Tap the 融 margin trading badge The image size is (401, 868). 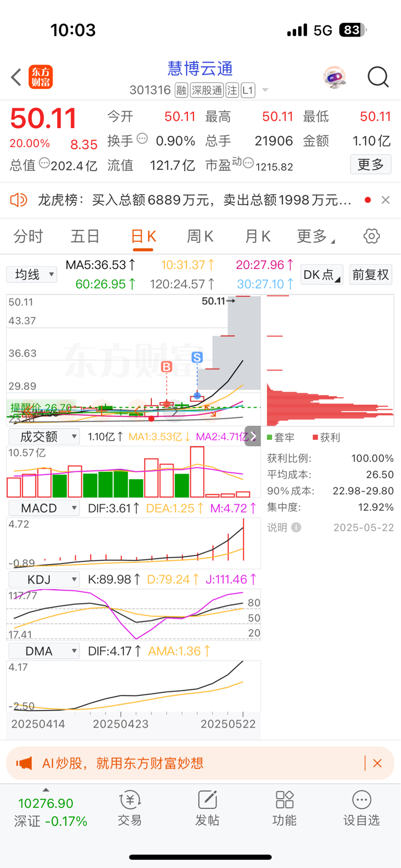181,90
